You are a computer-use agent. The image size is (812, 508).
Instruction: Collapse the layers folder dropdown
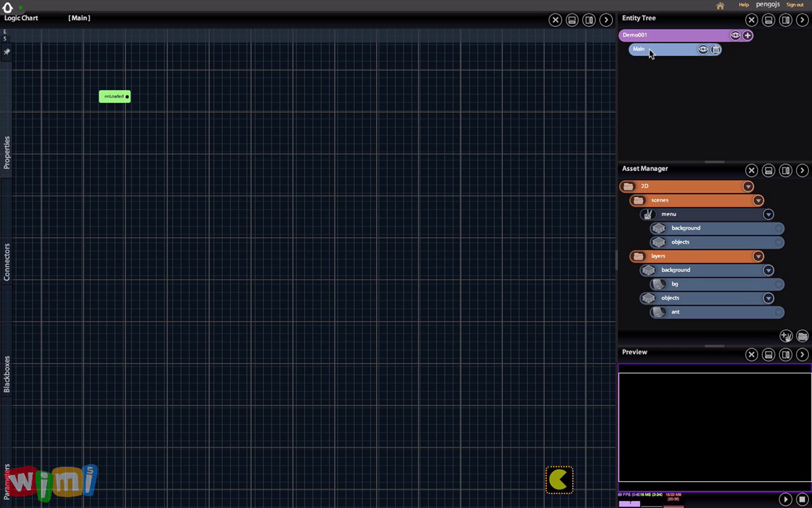(x=758, y=256)
